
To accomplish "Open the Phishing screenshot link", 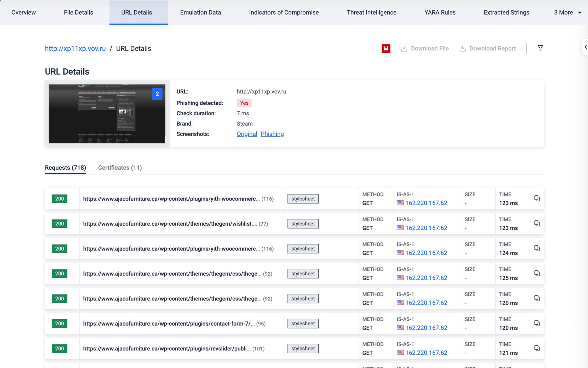I will (272, 134).
